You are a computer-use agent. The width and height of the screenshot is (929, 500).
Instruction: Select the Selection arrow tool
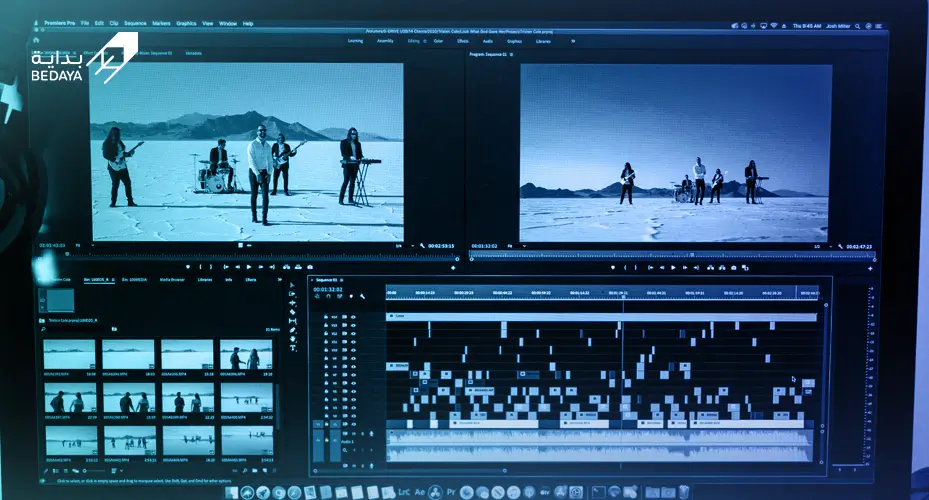click(291, 286)
